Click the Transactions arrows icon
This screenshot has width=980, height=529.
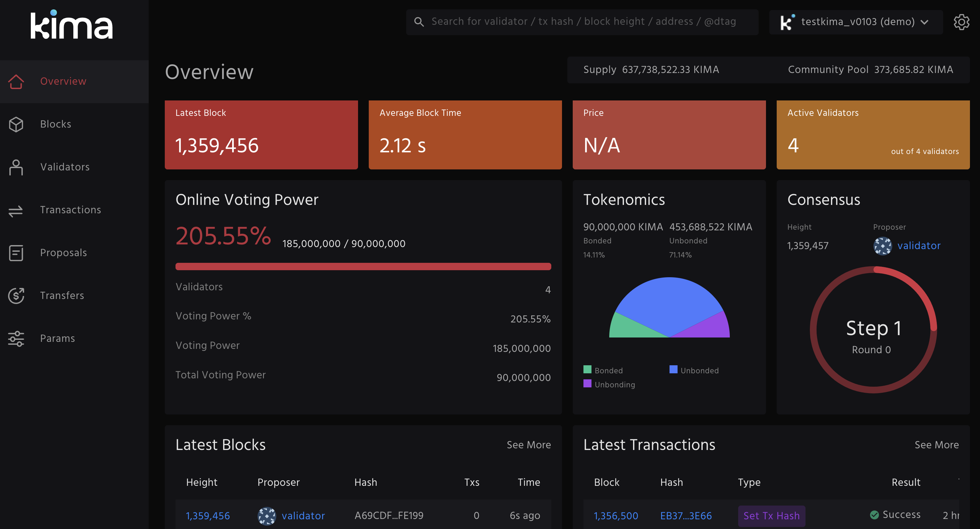pyautogui.click(x=16, y=210)
